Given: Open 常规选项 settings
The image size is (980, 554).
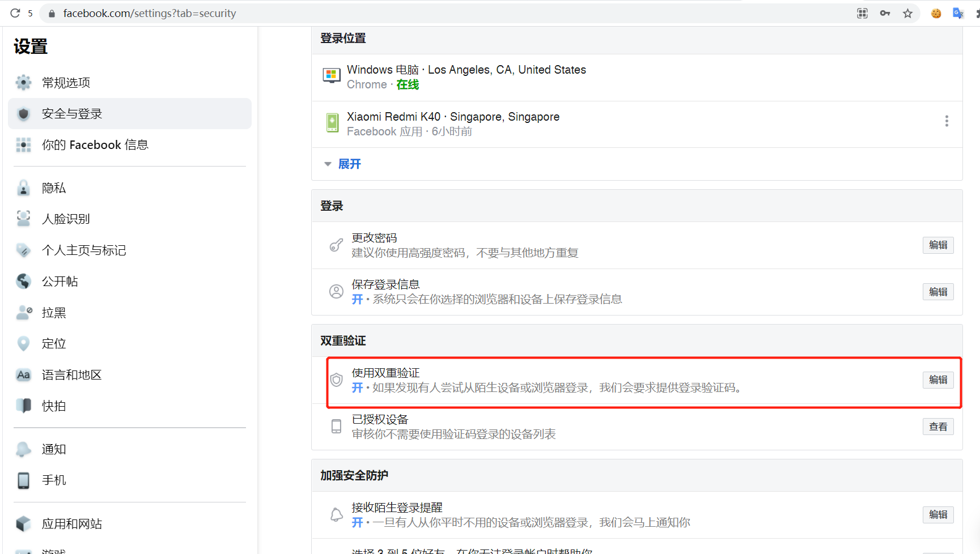Looking at the screenshot, I should pyautogui.click(x=130, y=83).
